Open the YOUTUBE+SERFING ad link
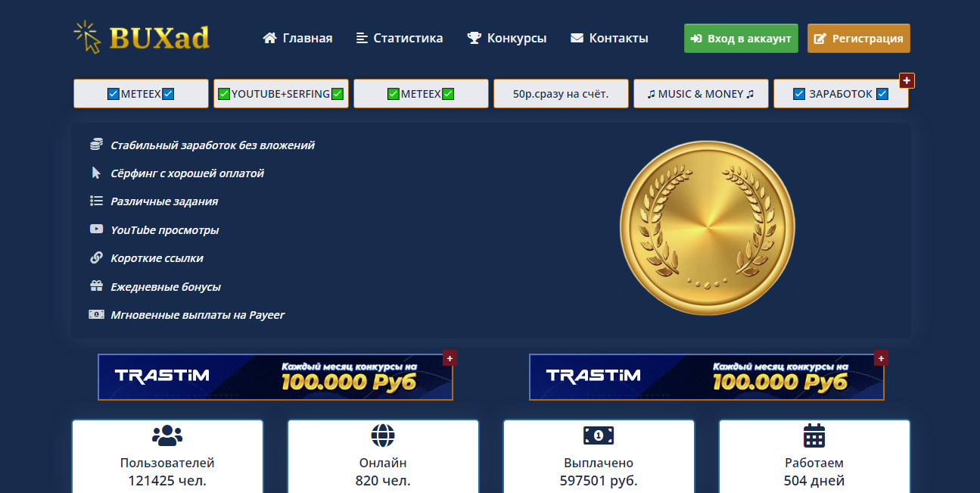980x493 pixels. tap(281, 94)
